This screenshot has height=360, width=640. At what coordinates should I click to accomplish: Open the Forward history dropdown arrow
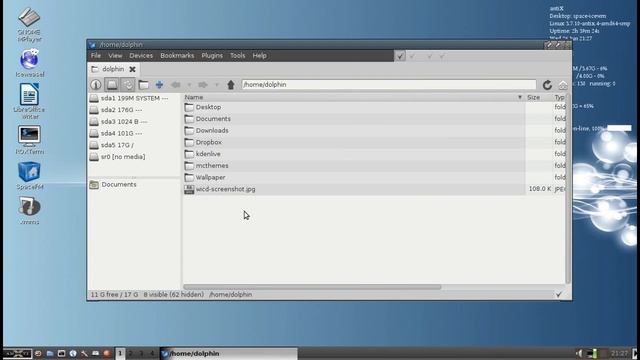[x=217, y=85]
